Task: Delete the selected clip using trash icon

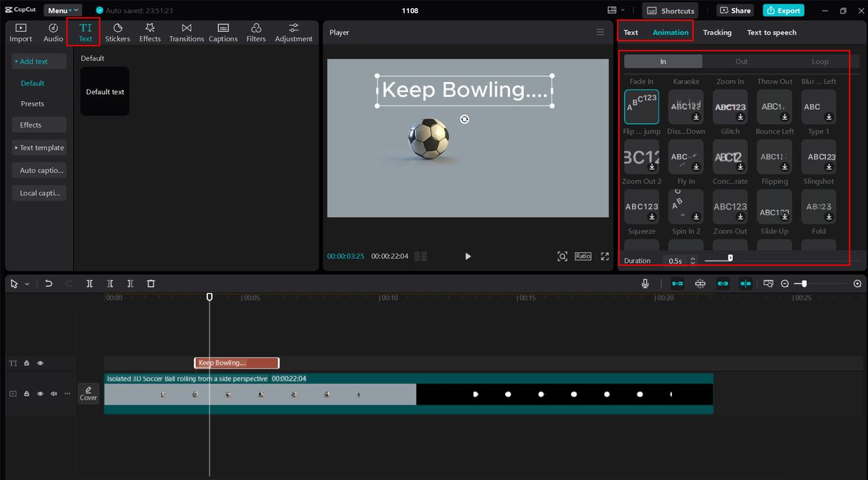Action: point(151,283)
